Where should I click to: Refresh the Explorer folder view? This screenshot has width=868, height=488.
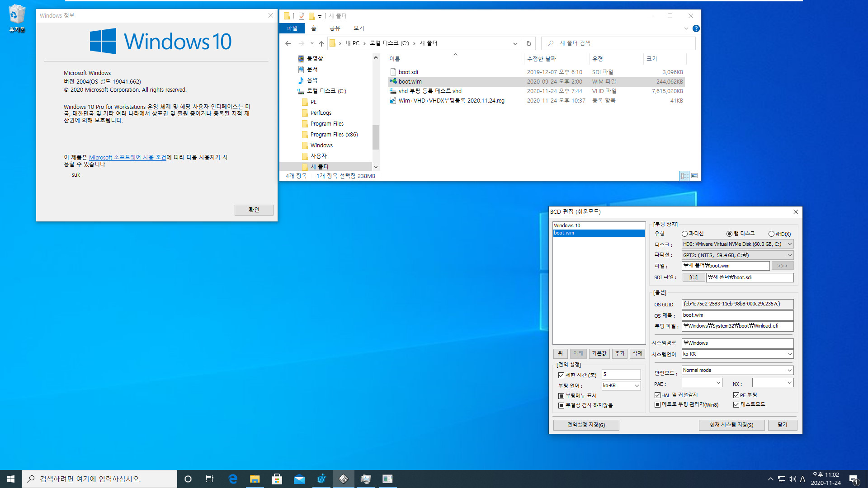pyautogui.click(x=528, y=43)
